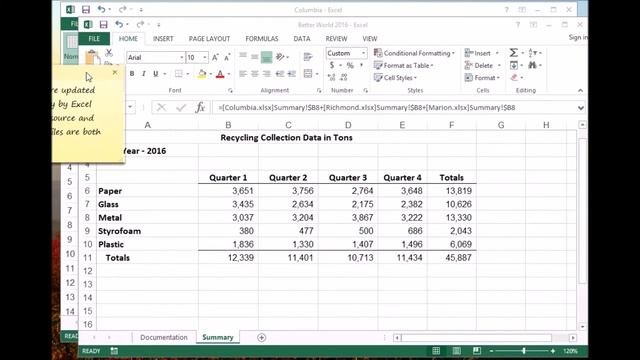The width and height of the screenshot is (640, 360).
Task: Click macro record icon in status bar
Action: [x=114, y=351]
